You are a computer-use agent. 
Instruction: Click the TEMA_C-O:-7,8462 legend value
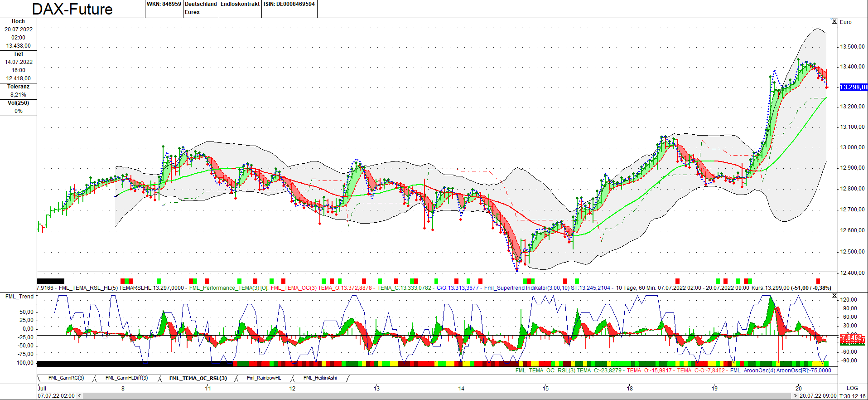click(x=701, y=371)
